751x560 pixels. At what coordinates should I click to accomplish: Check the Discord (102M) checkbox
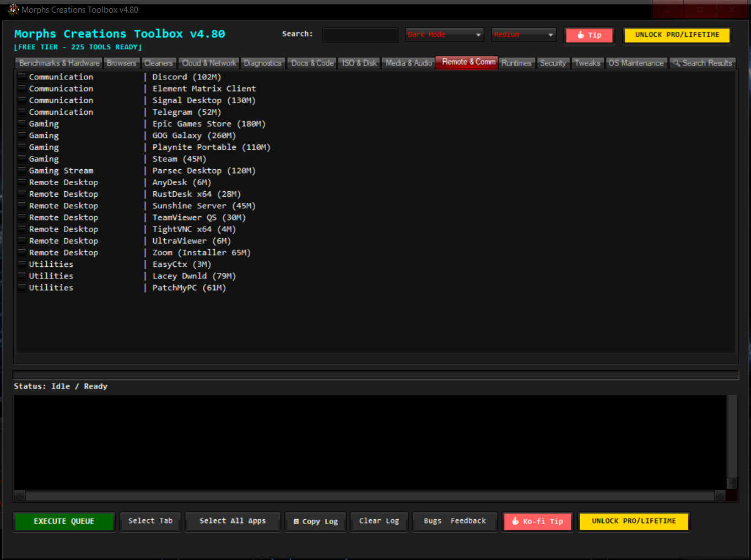22,77
